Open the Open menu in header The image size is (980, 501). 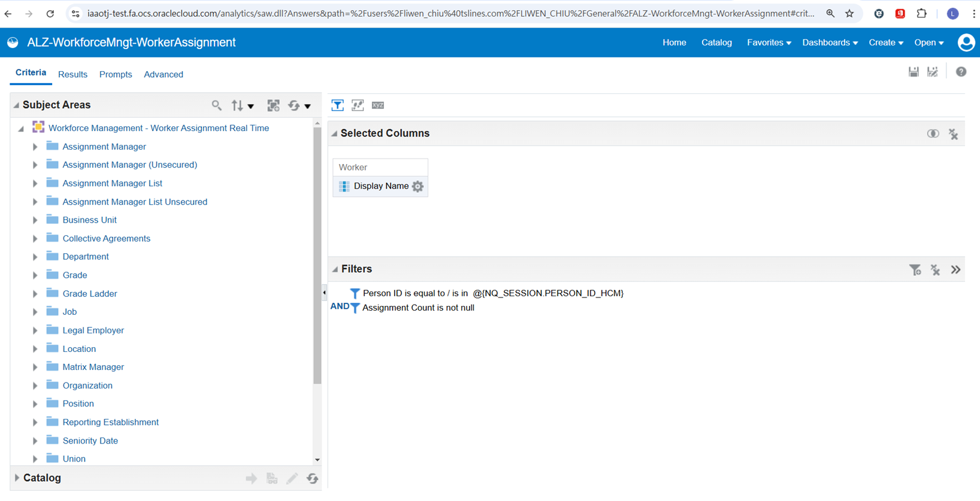pyautogui.click(x=929, y=42)
